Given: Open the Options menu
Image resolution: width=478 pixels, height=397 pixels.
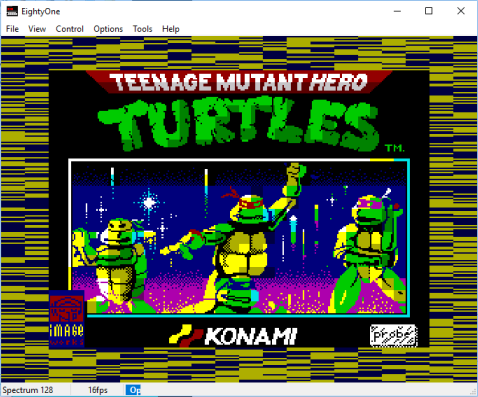Looking at the screenshot, I should [x=108, y=29].
